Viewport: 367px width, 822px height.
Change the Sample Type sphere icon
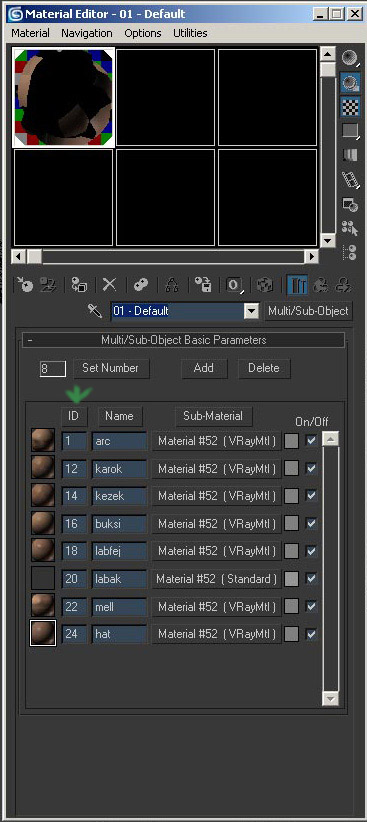coord(350,58)
